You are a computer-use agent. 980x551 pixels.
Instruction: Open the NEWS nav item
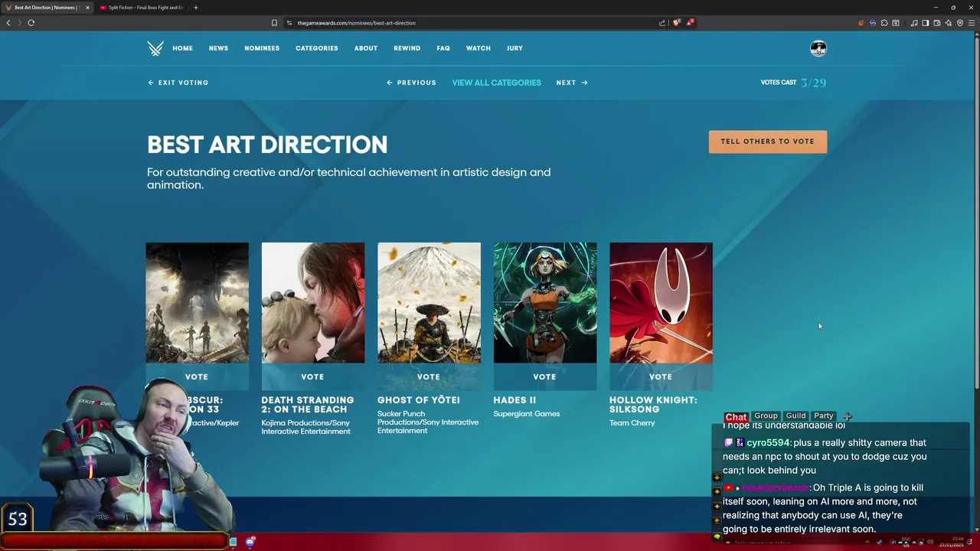pos(218,48)
